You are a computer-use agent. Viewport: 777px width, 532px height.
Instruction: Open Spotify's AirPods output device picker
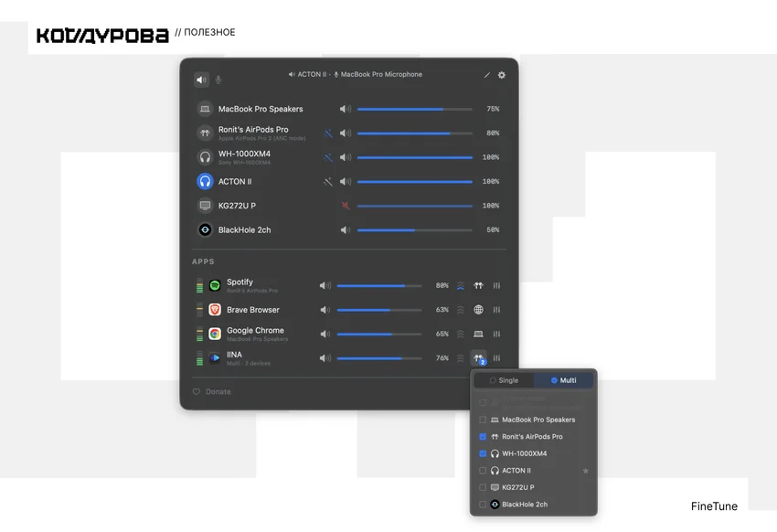click(478, 285)
